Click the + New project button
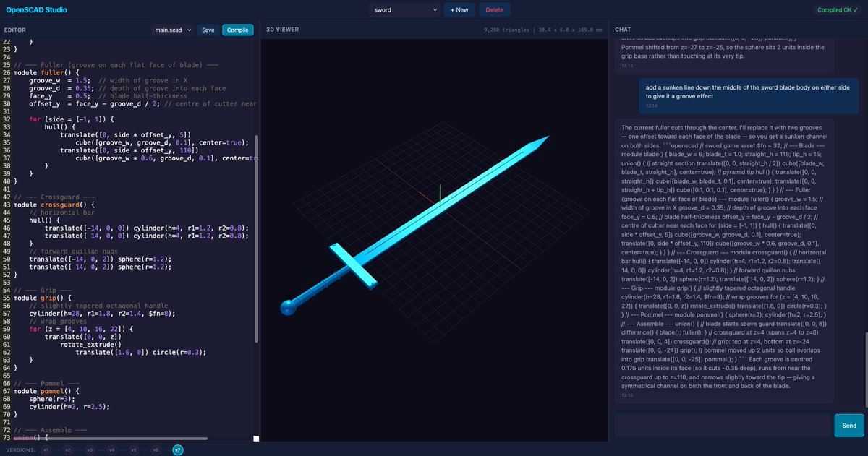Image resolution: width=868 pixels, height=456 pixels. click(x=459, y=10)
